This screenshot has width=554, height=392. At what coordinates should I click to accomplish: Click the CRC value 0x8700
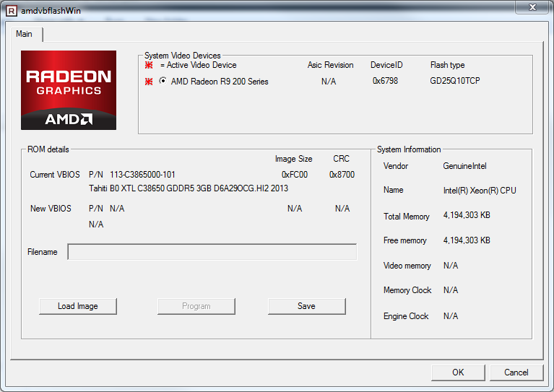coord(342,175)
